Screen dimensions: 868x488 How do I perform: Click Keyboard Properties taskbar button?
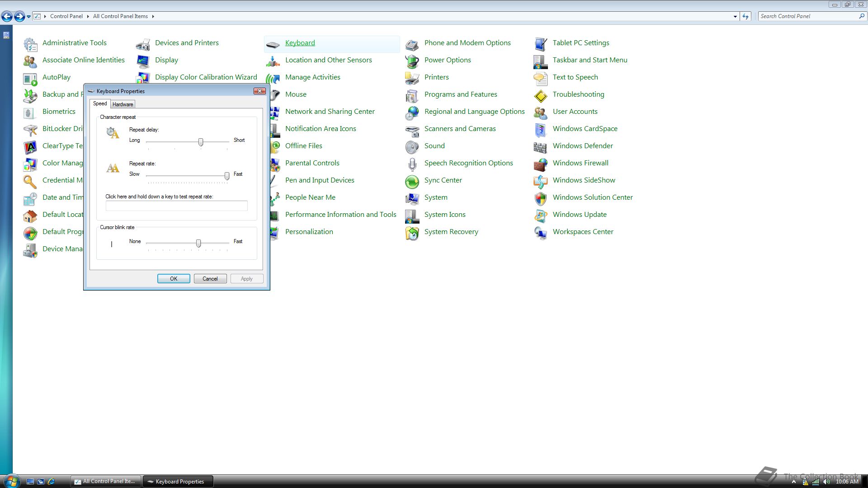[178, 482]
